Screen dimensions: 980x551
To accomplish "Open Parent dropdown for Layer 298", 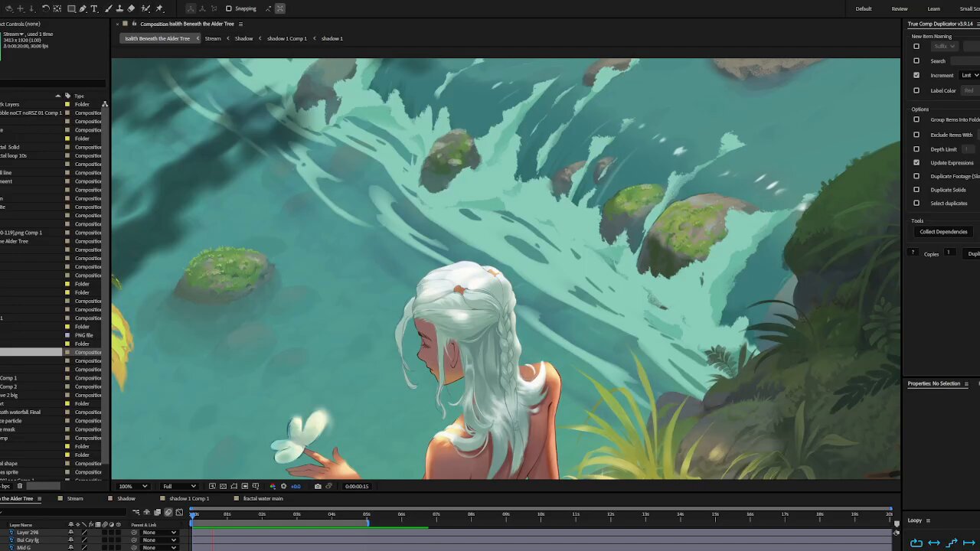I will click(x=159, y=533).
